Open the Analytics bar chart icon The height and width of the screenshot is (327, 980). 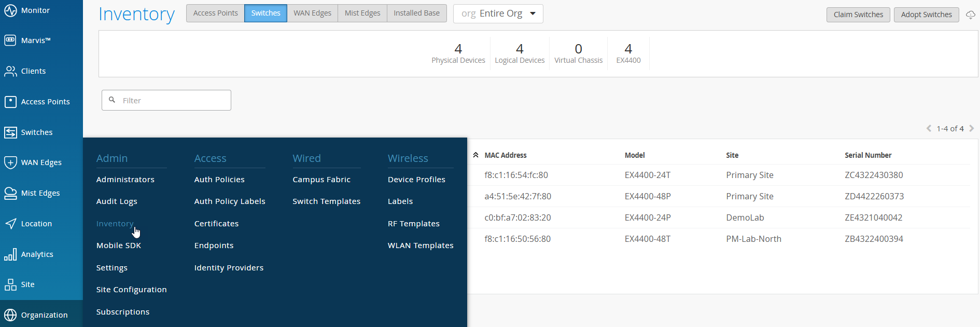(10, 254)
